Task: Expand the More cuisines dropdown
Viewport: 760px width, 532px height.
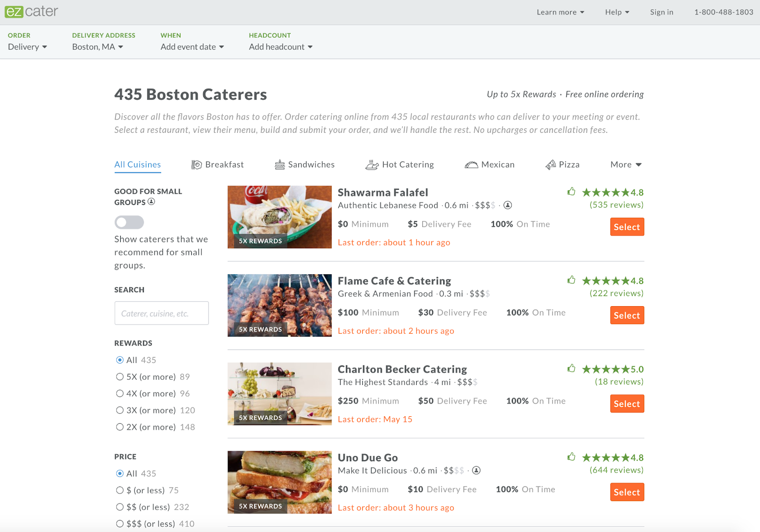Action: coord(626,165)
